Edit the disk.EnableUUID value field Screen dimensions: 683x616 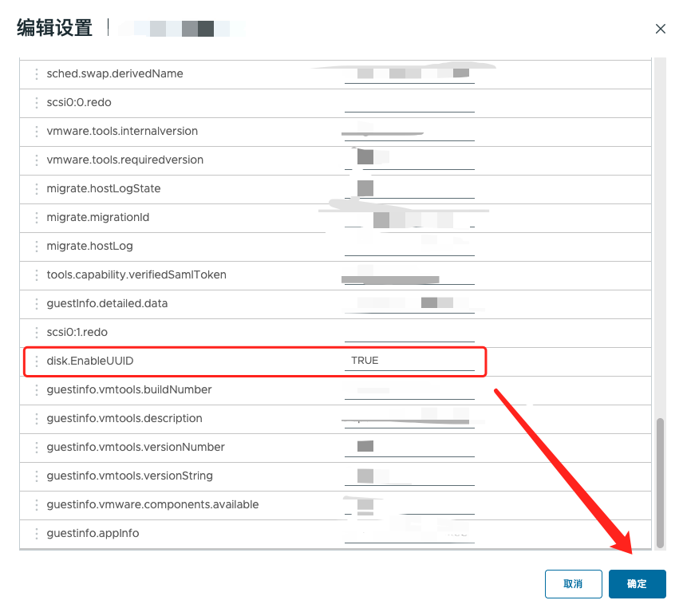[x=409, y=361]
